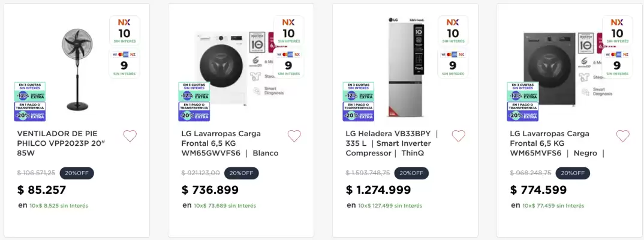Viewport: 644px width, 240px height.
Task: Toggle wishlist heart on black LG Lavarropas
Action: pyautogui.click(x=622, y=136)
